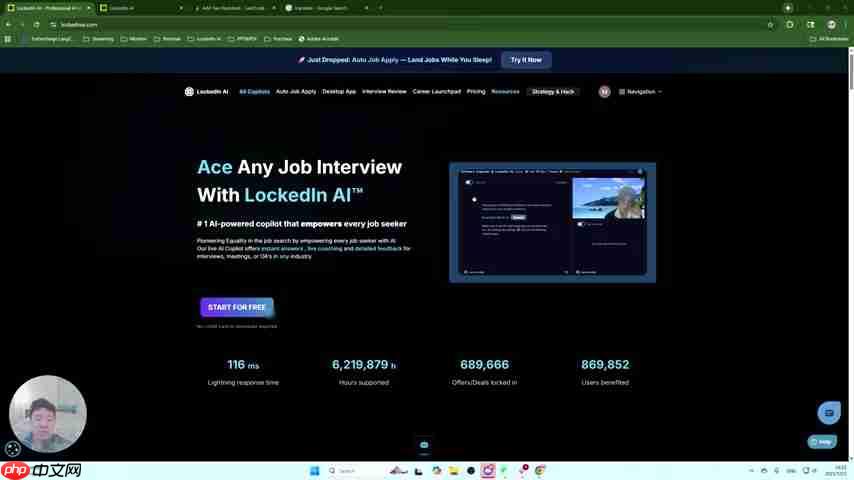Open a new browser tab
The height and width of the screenshot is (480, 854).
pyautogui.click(x=380, y=8)
